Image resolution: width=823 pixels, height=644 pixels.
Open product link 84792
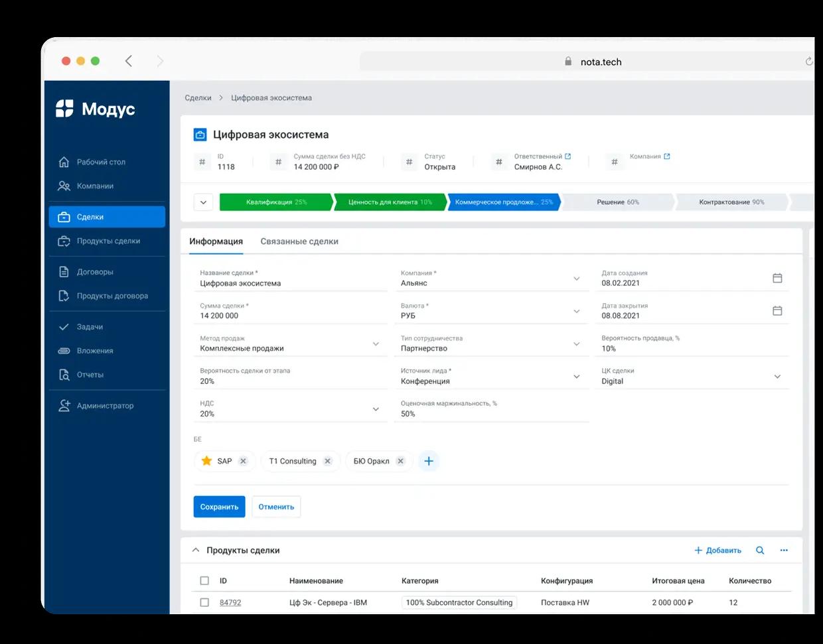(230, 602)
